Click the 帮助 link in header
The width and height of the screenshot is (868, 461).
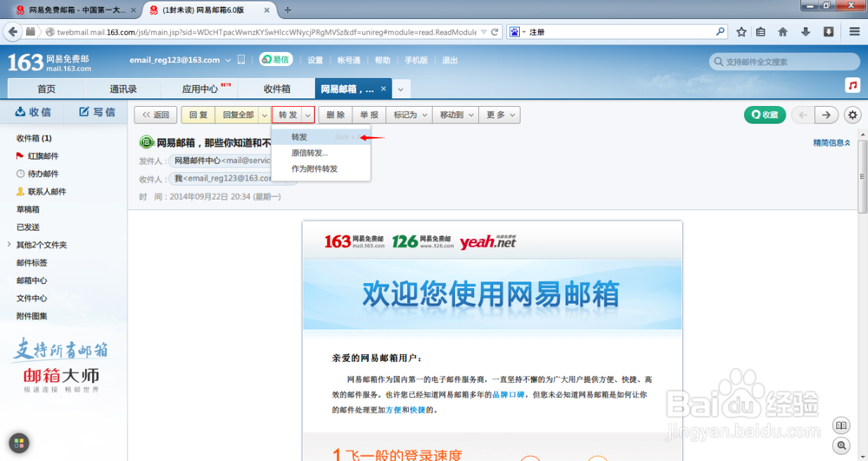[382, 60]
